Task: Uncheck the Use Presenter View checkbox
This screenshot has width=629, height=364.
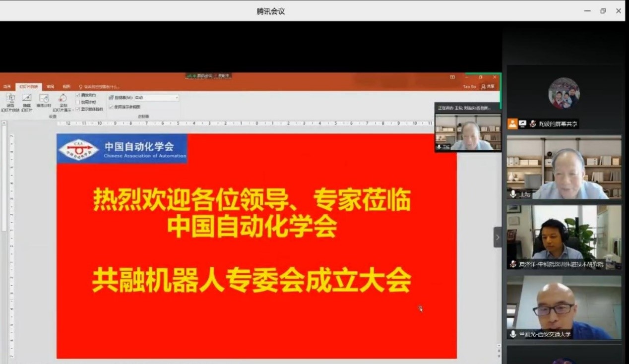Action: click(111, 107)
